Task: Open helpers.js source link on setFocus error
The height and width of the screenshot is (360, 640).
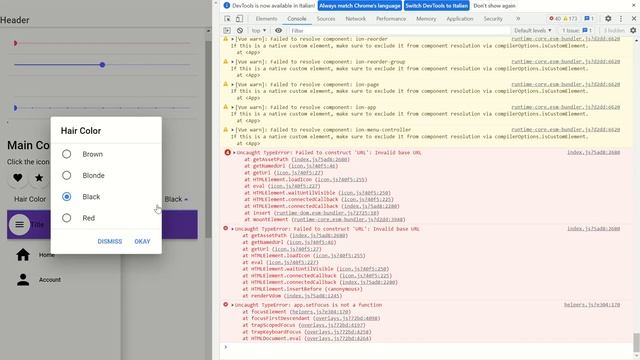Action: 592,305
